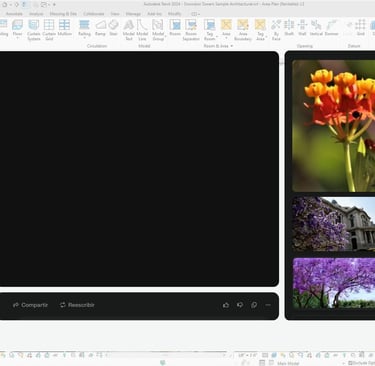Open the Modify ribbon tab
The height and width of the screenshot is (366, 375).
(174, 14)
